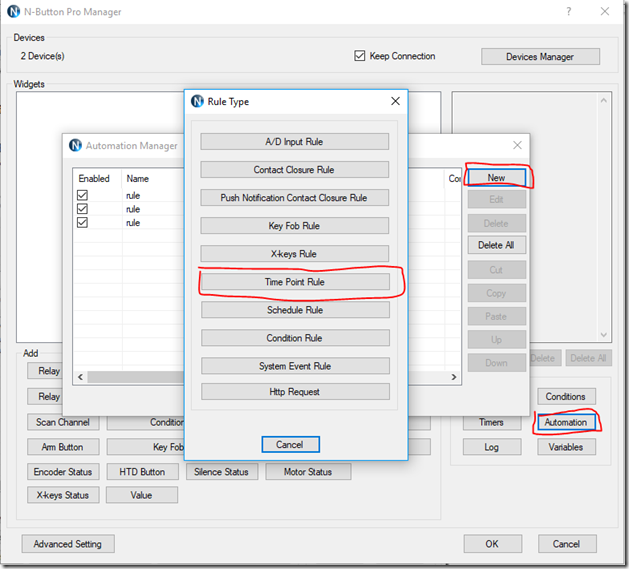Screen dimensions: 629x569
Task: Add an Encoder Status widget
Action: click(63, 472)
